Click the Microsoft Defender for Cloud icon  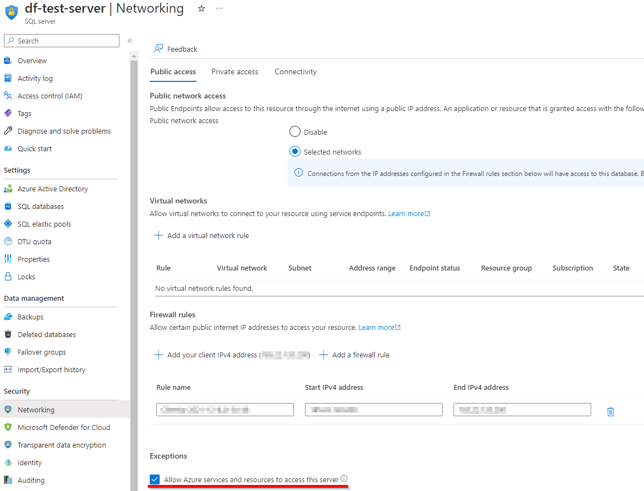(8, 427)
